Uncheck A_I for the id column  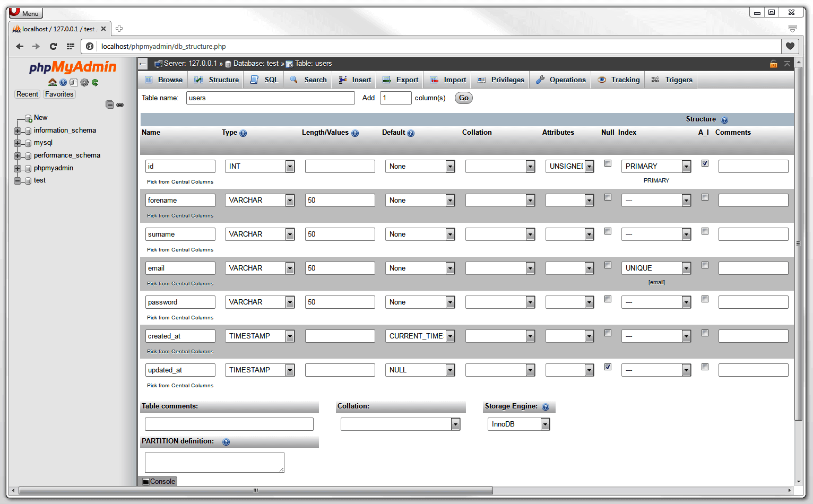[x=705, y=163]
